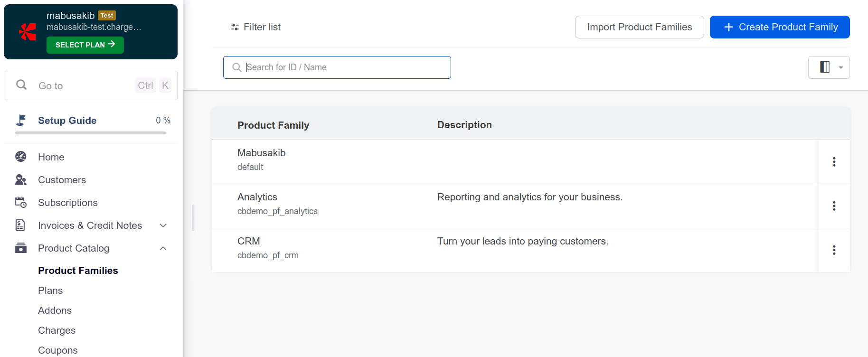
Task: Click Create Product Family button
Action: 779,27
